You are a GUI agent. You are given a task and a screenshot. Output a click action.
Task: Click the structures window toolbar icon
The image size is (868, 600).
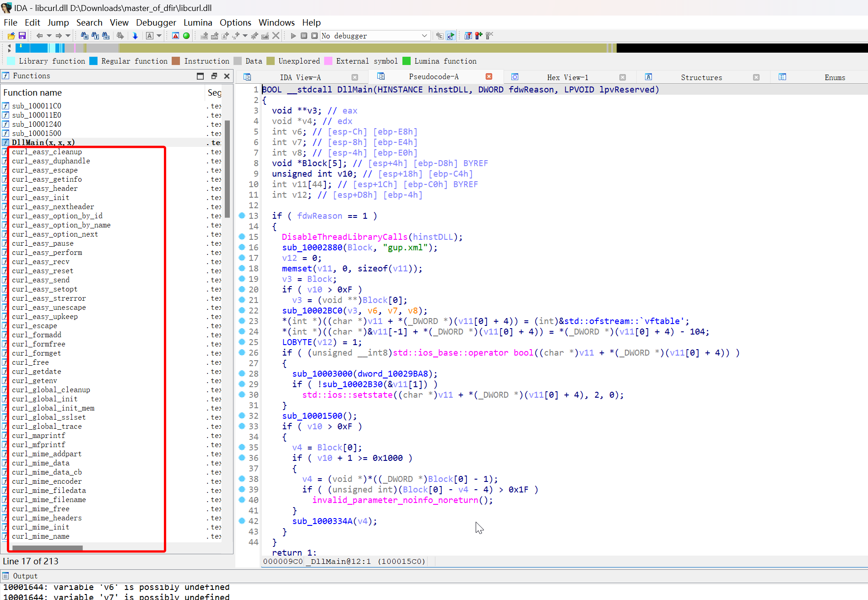(468, 36)
